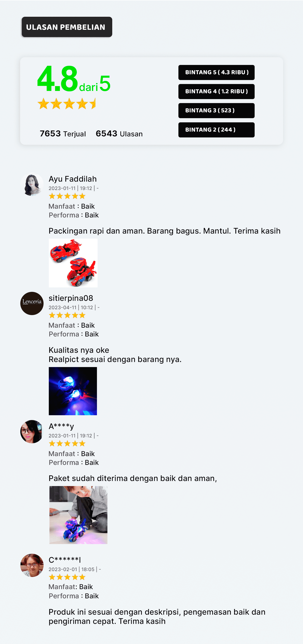Open the glowing blue toy review photo
Viewport: 303px width, 644px height.
[x=73, y=391]
